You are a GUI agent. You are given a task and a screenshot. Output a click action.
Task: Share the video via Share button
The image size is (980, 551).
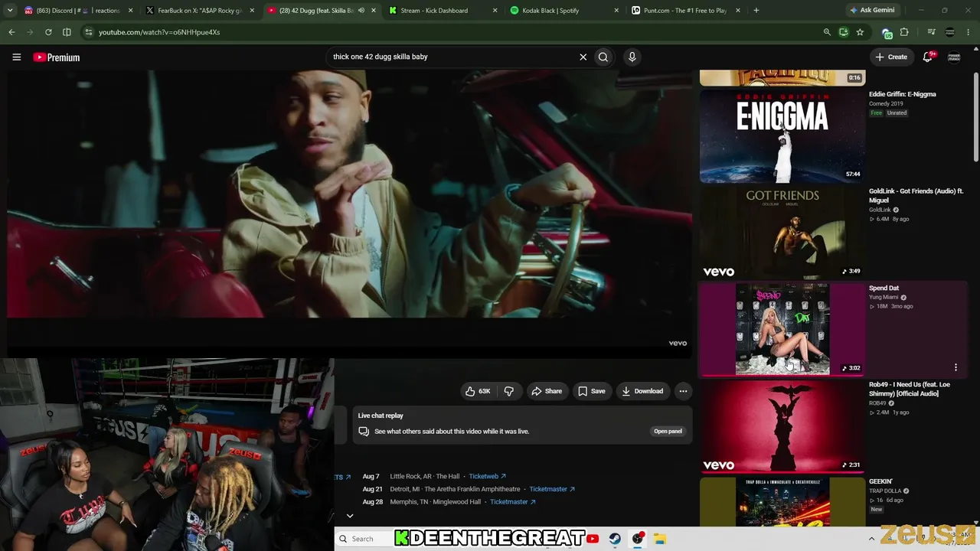coord(547,391)
